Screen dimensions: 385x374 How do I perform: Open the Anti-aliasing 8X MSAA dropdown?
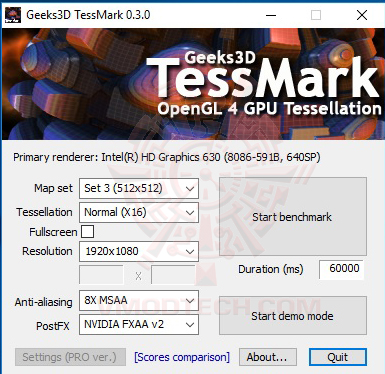coord(139,300)
